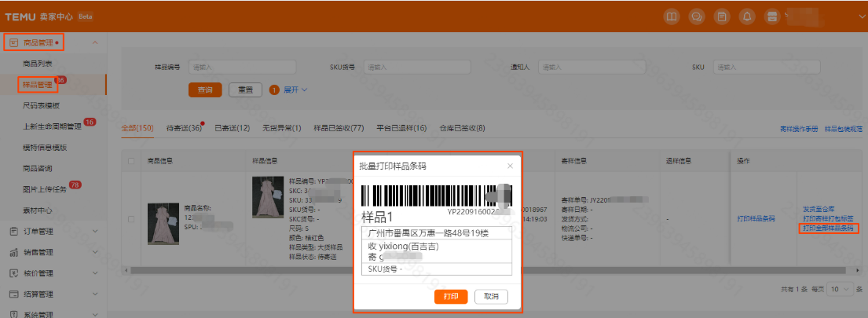Screen dimensions: 868x318
Task: Click the shop store icon in header
Action: pos(773,16)
